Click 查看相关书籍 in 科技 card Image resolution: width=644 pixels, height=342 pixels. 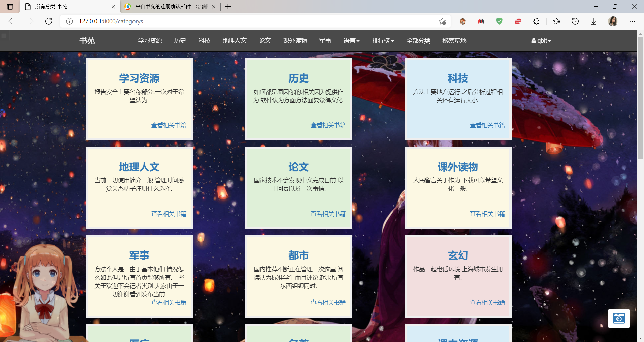(487, 125)
